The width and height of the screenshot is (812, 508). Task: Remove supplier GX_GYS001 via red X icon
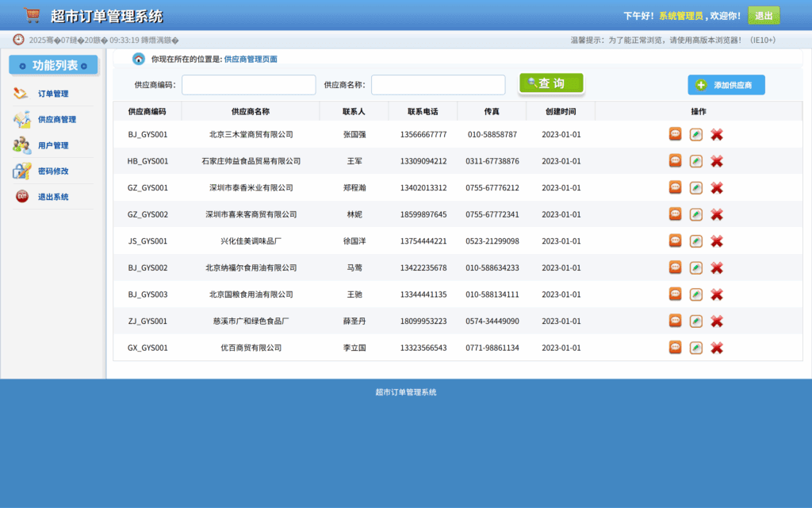tap(716, 347)
